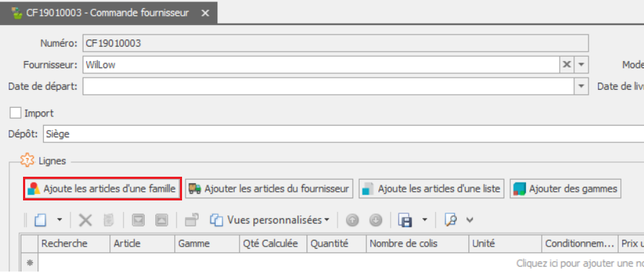The width and height of the screenshot is (644, 273).
Task: Open the Date de départ dropdown
Action: click(x=581, y=86)
